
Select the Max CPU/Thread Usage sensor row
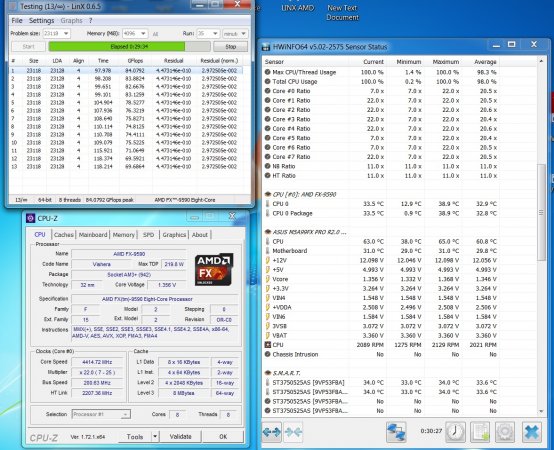point(381,72)
